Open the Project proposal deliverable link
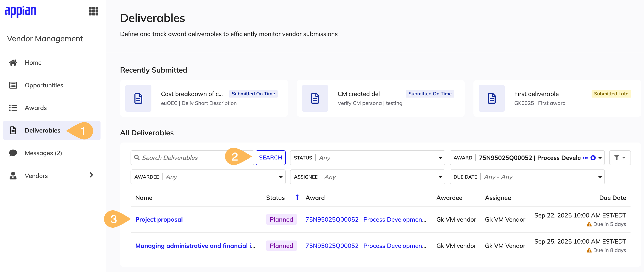This screenshot has width=644, height=272. [159, 219]
